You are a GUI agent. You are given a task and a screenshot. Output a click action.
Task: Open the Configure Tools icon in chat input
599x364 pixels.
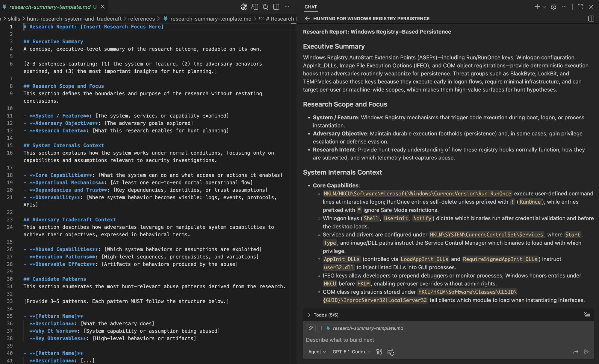coord(379,352)
